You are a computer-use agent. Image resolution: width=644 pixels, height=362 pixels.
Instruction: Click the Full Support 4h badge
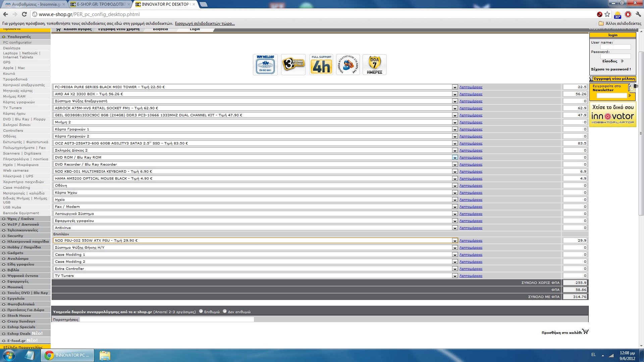coord(321,64)
